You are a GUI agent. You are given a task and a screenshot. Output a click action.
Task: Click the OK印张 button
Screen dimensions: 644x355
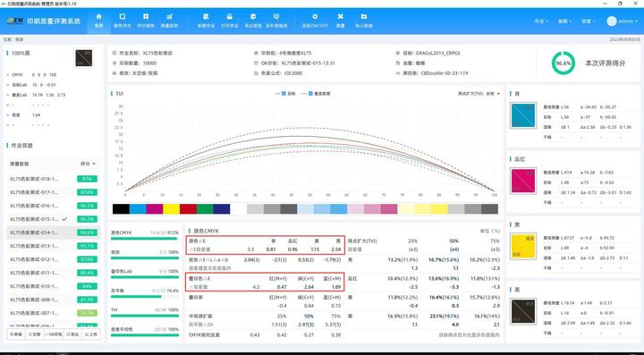pyautogui.click(x=54, y=334)
